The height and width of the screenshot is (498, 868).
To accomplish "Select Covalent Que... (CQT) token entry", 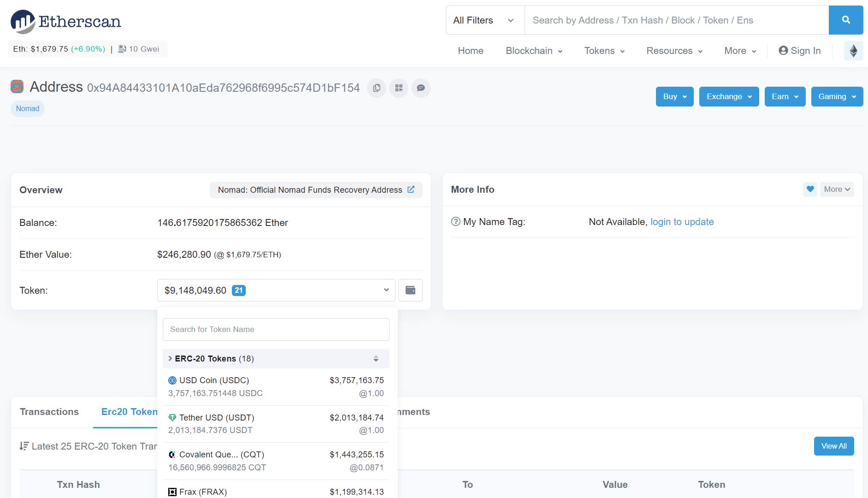I will (x=276, y=461).
